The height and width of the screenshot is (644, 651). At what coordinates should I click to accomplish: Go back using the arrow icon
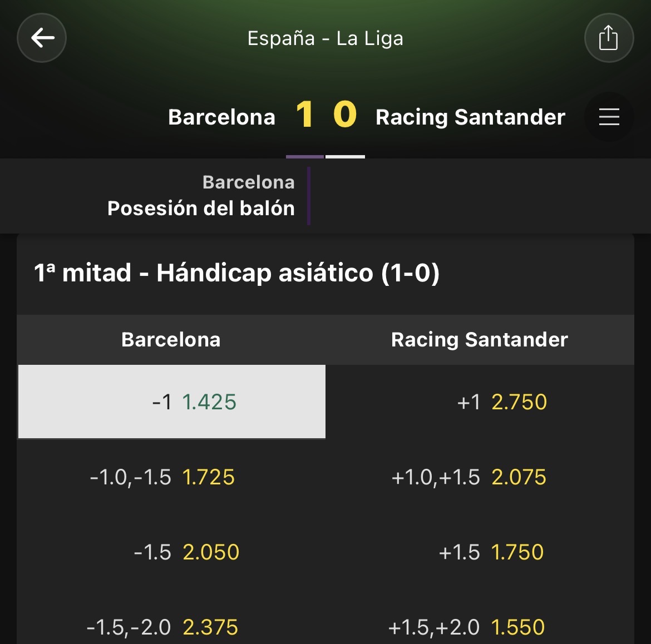[42, 38]
